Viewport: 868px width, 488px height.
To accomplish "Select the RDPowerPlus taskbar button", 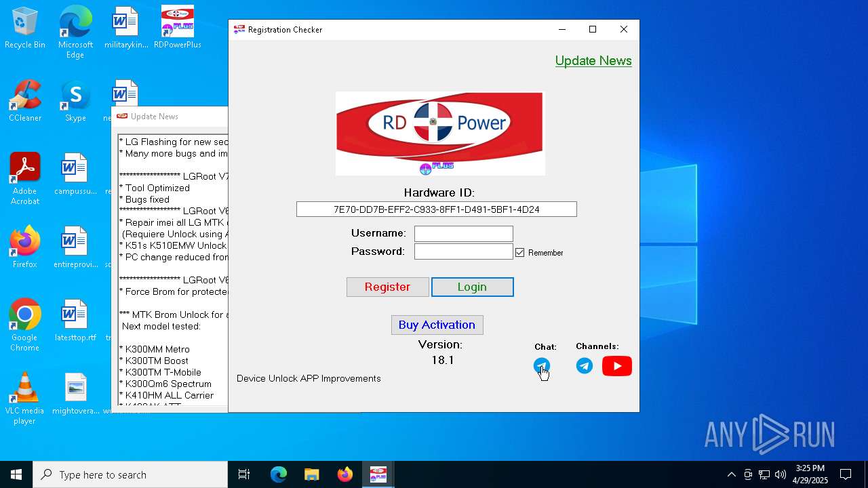I will 378,474.
